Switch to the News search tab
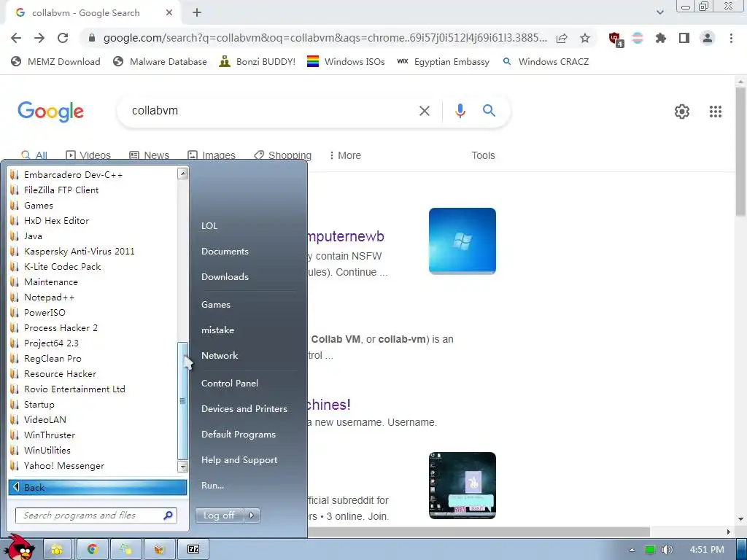This screenshot has width=747, height=560. tap(150, 155)
